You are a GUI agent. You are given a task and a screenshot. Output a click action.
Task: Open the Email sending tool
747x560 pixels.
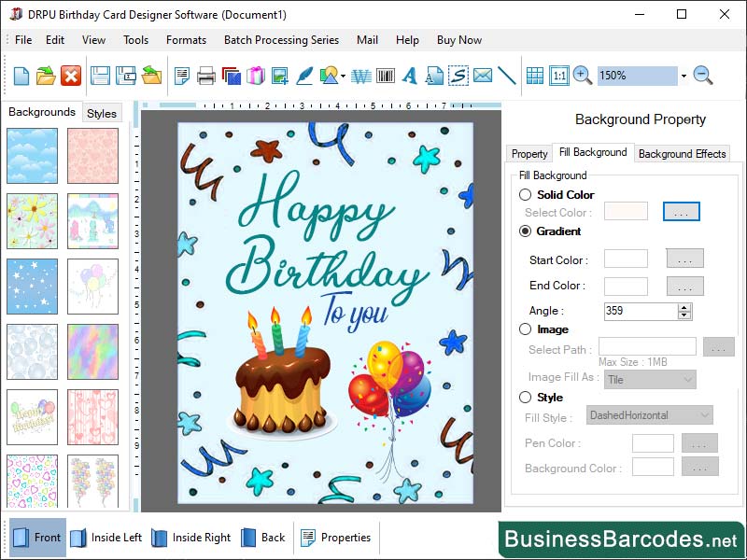(483, 75)
